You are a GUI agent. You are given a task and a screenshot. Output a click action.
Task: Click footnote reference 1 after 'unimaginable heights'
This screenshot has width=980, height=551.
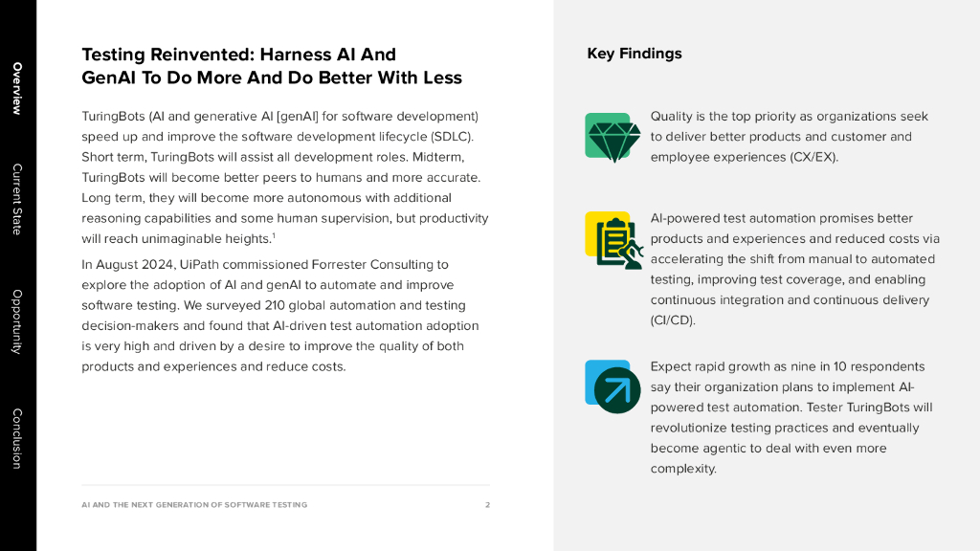click(x=274, y=235)
